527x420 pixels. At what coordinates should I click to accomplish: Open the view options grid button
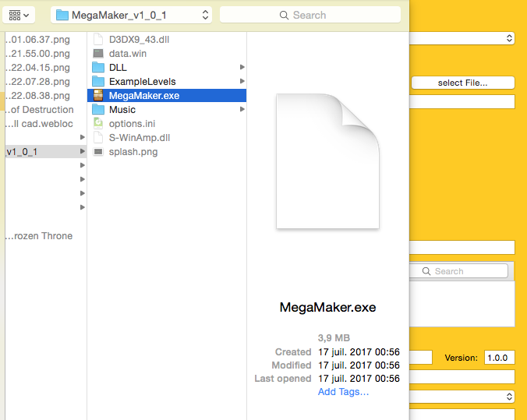click(19, 15)
